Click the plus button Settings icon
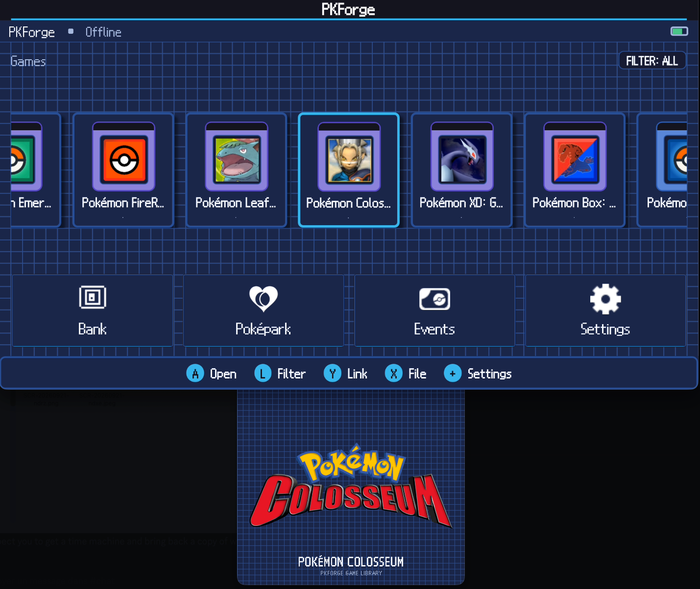700x589 pixels. coord(453,374)
